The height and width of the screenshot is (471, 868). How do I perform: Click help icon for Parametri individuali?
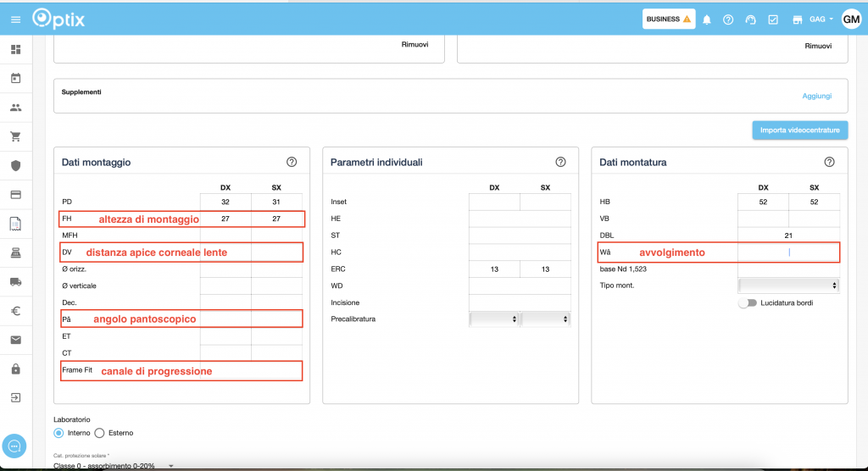coord(560,162)
